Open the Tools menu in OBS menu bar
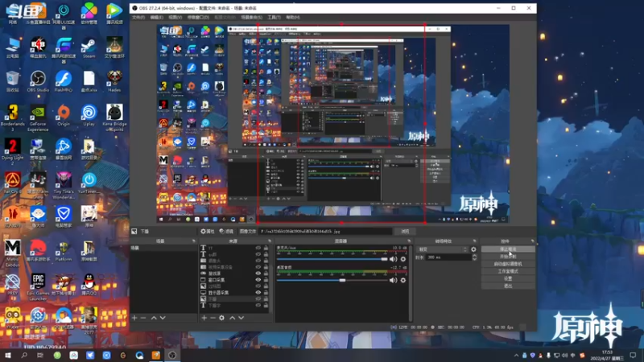Image resolution: width=644 pixels, height=362 pixels. coord(274,17)
